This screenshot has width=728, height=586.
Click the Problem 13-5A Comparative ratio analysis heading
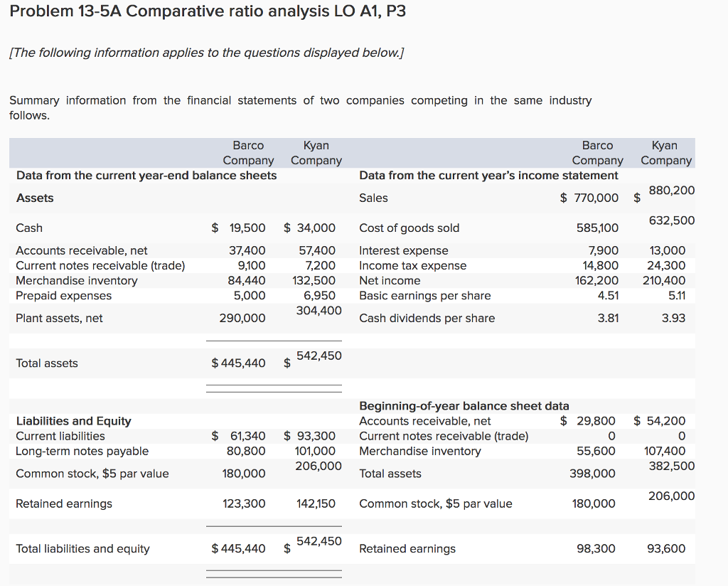coord(208,12)
